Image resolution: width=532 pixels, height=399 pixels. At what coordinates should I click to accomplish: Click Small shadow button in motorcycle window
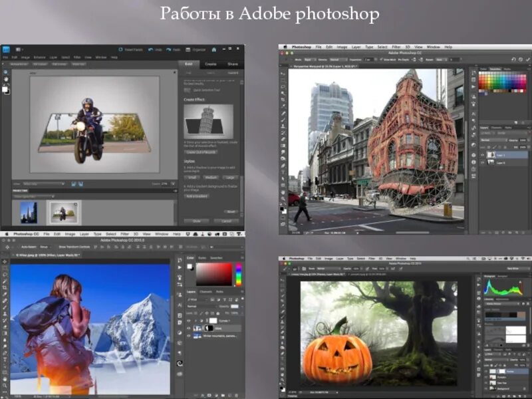click(x=192, y=178)
